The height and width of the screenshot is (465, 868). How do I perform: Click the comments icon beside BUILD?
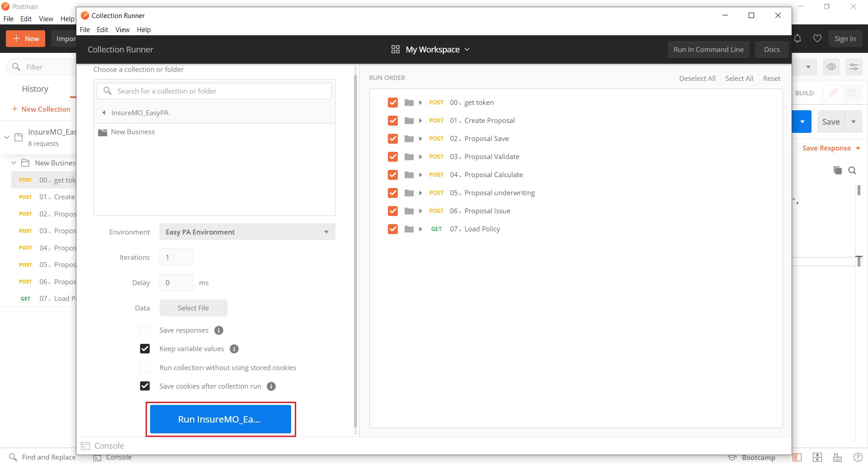852,93
